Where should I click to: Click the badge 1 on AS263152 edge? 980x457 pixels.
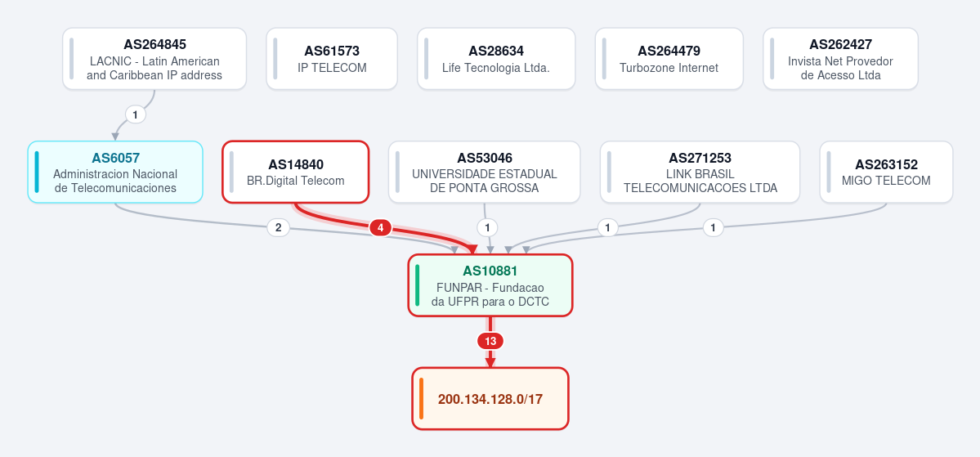tap(713, 228)
